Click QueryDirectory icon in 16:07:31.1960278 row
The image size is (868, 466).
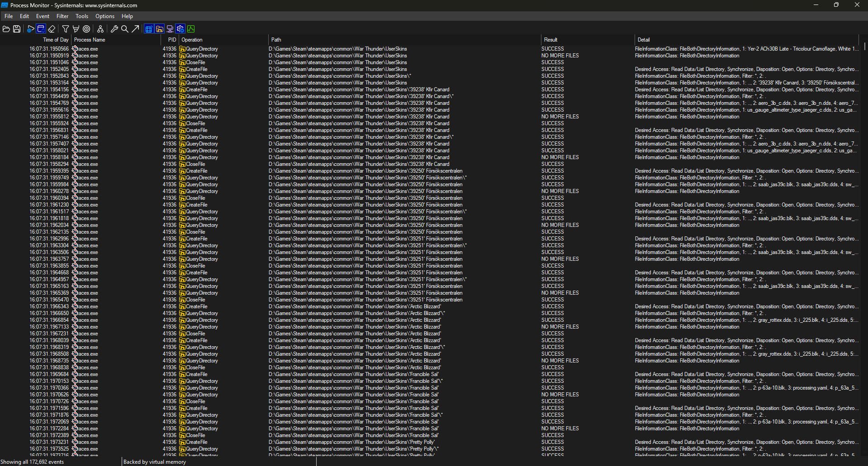182,191
